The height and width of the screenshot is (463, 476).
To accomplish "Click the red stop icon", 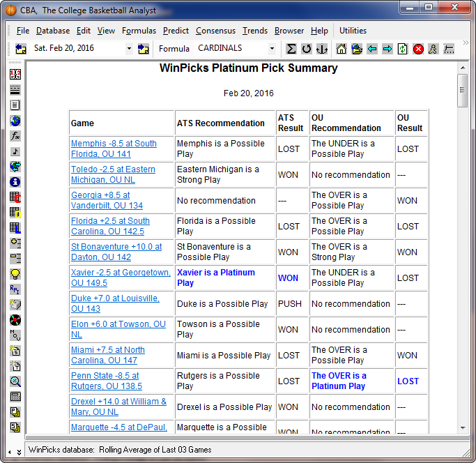I will [418, 49].
